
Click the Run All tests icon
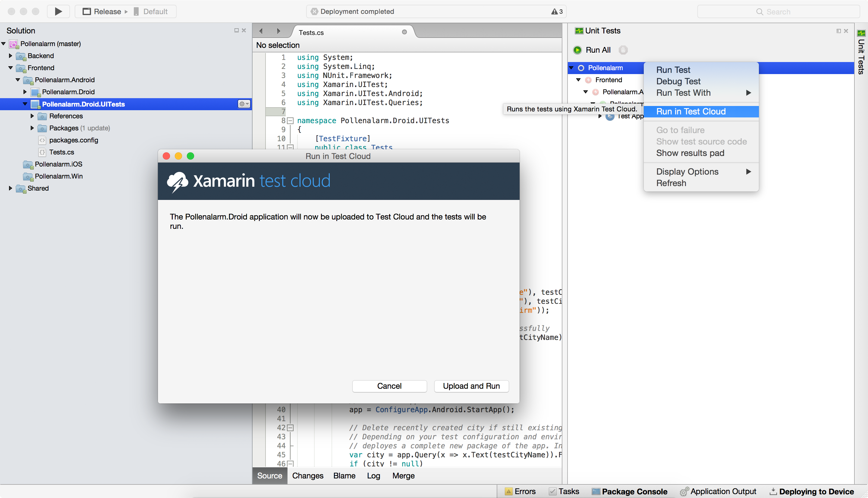(578, 50)
